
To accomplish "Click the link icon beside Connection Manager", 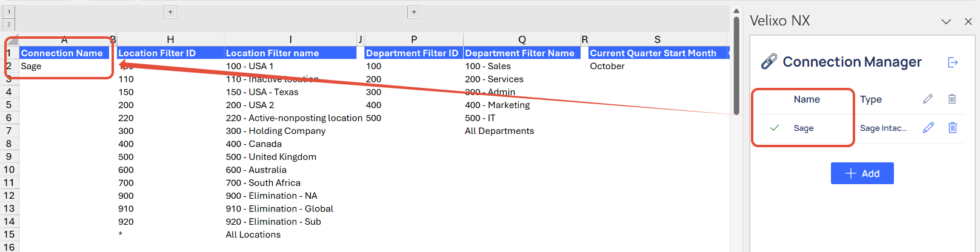I will coord(769,62).
